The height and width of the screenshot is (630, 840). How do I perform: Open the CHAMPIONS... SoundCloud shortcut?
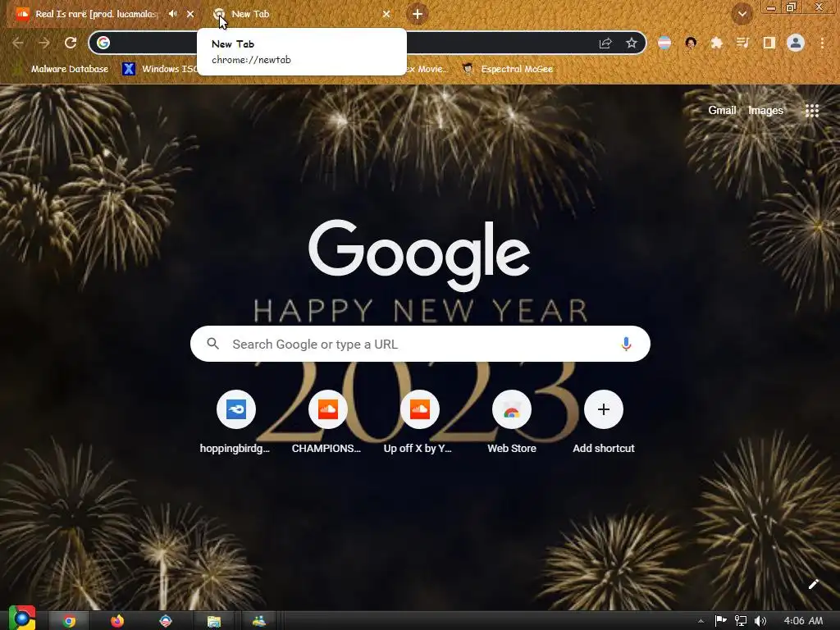(x=327, y=422)
